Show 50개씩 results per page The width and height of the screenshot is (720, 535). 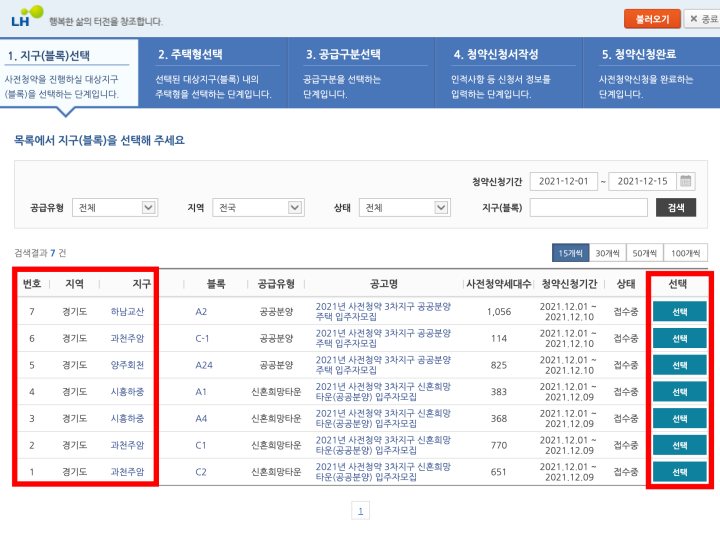(x=645, y=253)
